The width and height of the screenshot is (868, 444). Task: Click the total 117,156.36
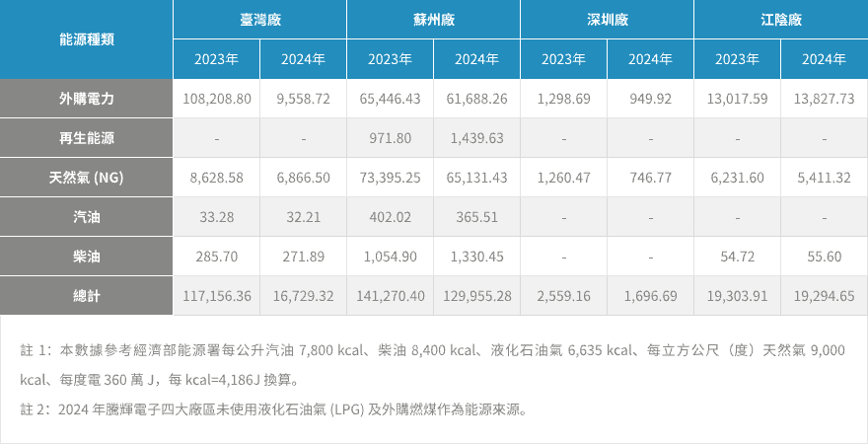[216, 296]
